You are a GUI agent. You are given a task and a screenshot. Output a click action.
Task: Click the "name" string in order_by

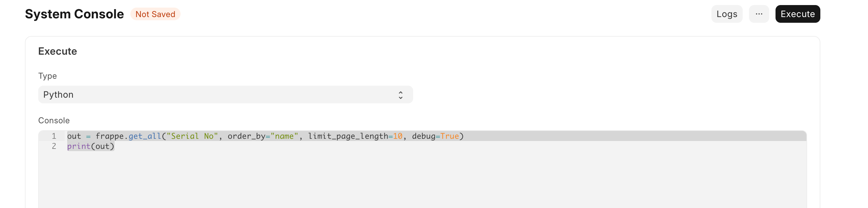coord(284,136)
